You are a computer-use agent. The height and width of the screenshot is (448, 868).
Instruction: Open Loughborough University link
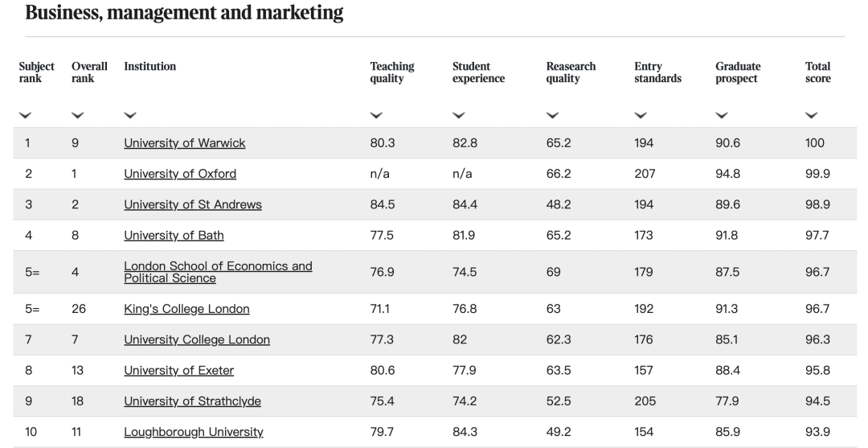pyautogui.click(x=193, y=432)
